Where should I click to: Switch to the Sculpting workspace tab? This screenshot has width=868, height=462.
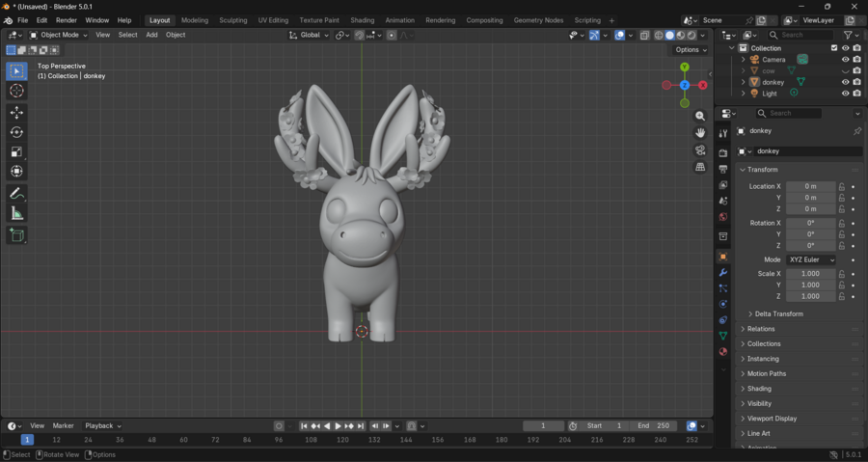[232, 20]
